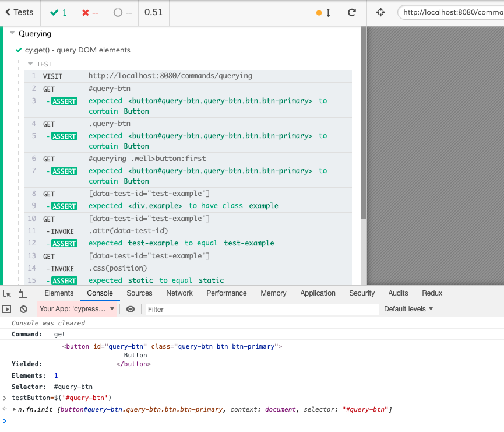Toggle auto-scrolling with the orange dot arrows
This screenshot has width=504, height=432.
[x=323, y=13]
